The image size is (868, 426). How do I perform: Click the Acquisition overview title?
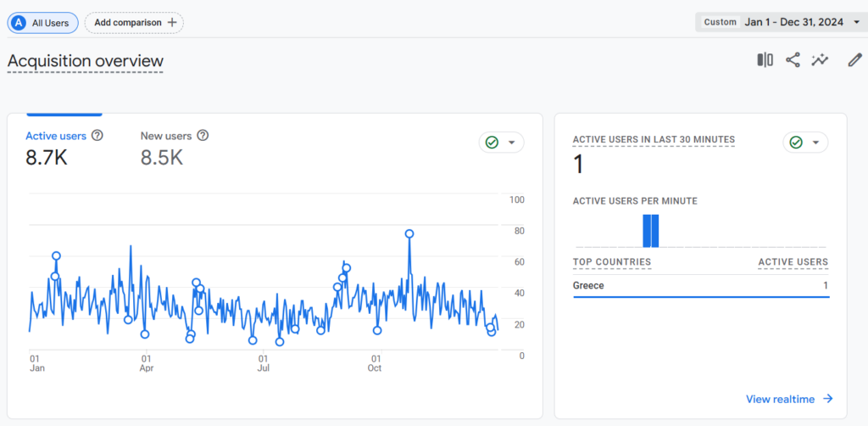(x=86, y=61)
